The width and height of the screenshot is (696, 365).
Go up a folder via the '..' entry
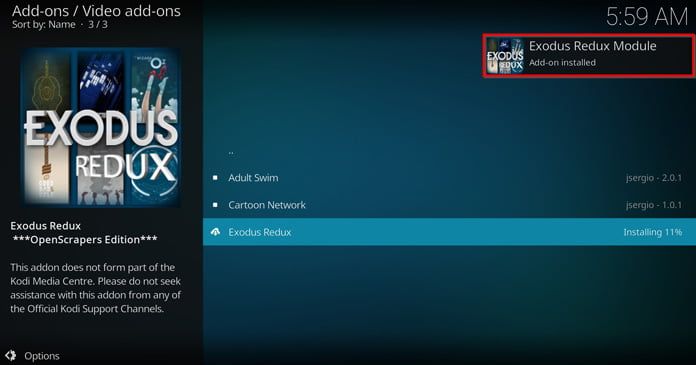(231, 152)
